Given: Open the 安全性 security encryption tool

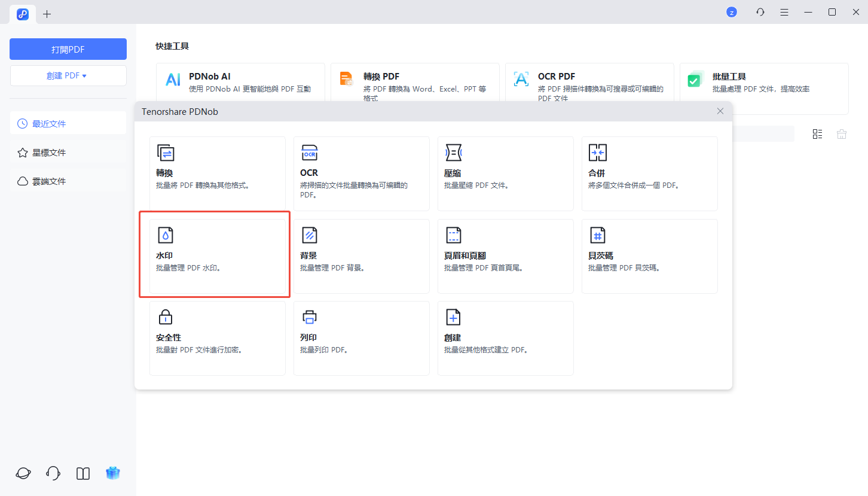Looking at the screenshot, I should click(x=217, y=338).
